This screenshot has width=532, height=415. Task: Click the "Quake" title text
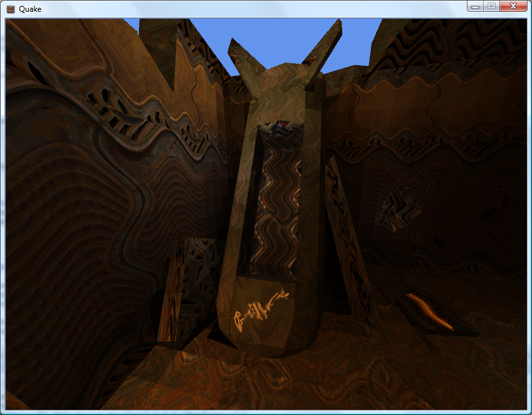[x=31, y=9]
